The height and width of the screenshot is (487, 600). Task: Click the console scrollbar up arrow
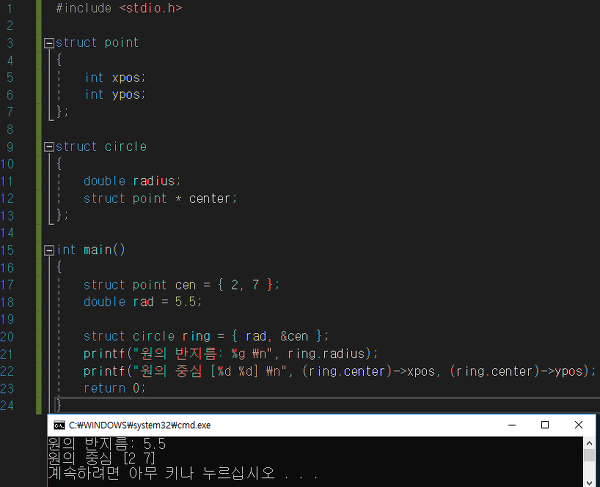point(589,443)
